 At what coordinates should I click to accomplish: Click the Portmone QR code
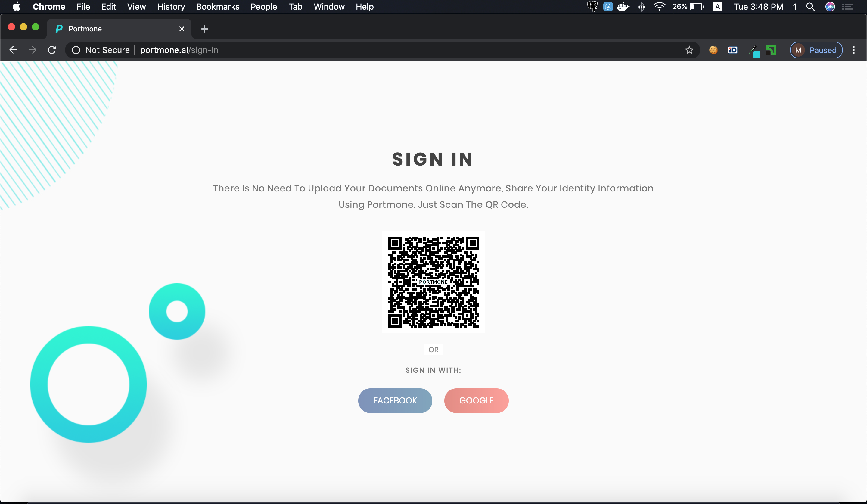point(433,282)
